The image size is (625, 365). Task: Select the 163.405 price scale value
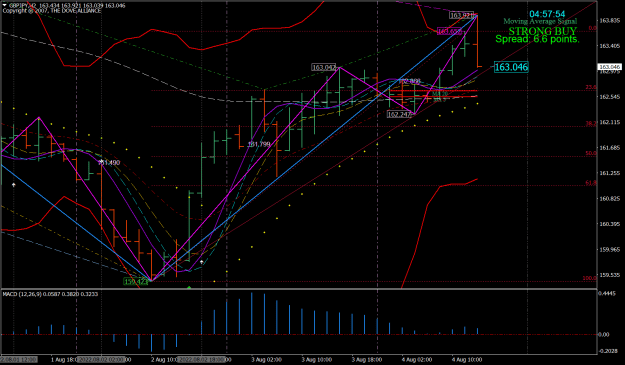pos(609,46)
